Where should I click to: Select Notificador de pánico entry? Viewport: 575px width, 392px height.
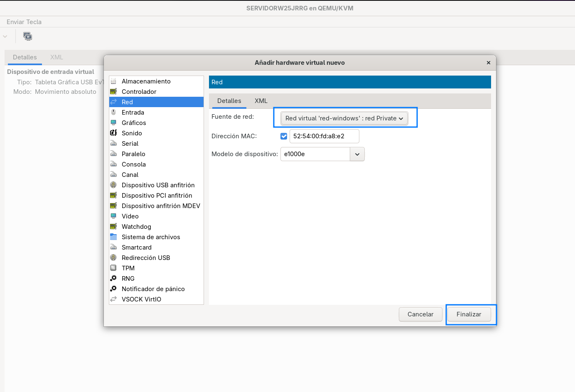156,289
